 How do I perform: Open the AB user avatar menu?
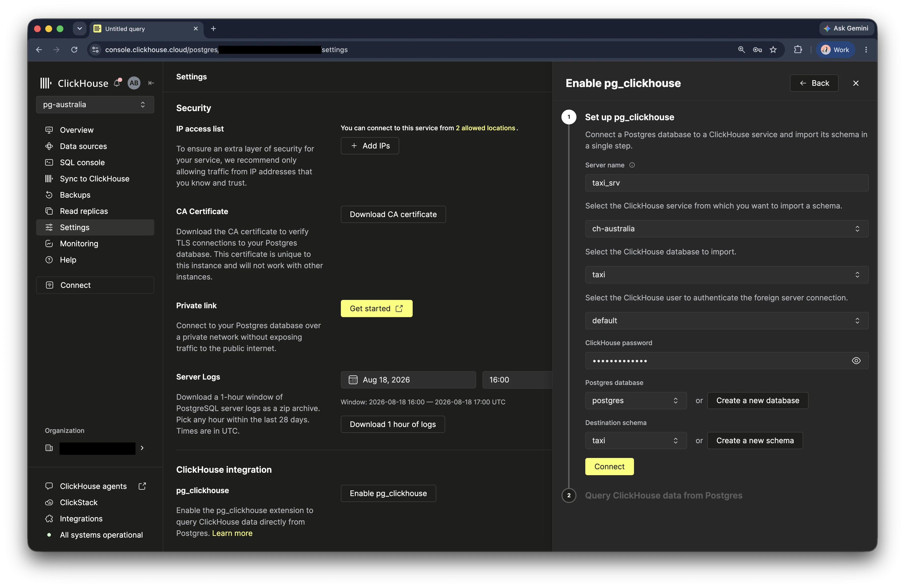134,83
